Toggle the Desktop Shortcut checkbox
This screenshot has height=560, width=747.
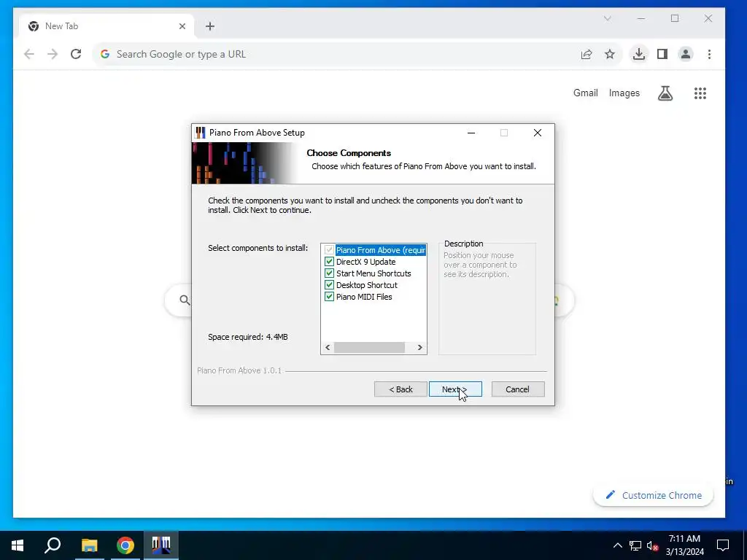329,285
